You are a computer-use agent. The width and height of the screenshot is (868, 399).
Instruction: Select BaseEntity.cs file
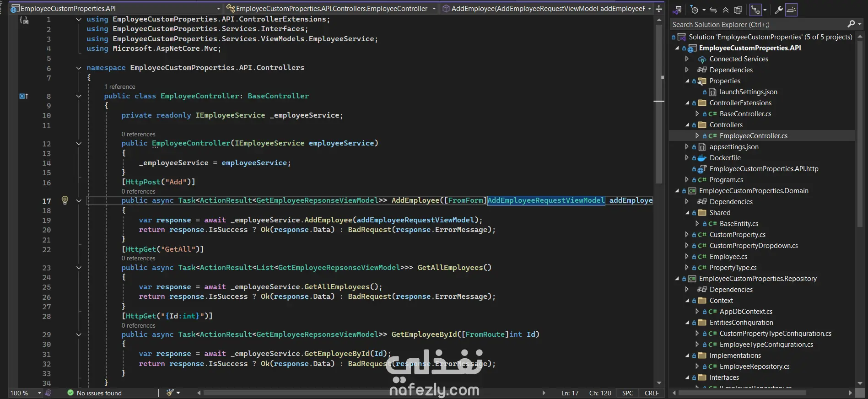coord(739,224)
